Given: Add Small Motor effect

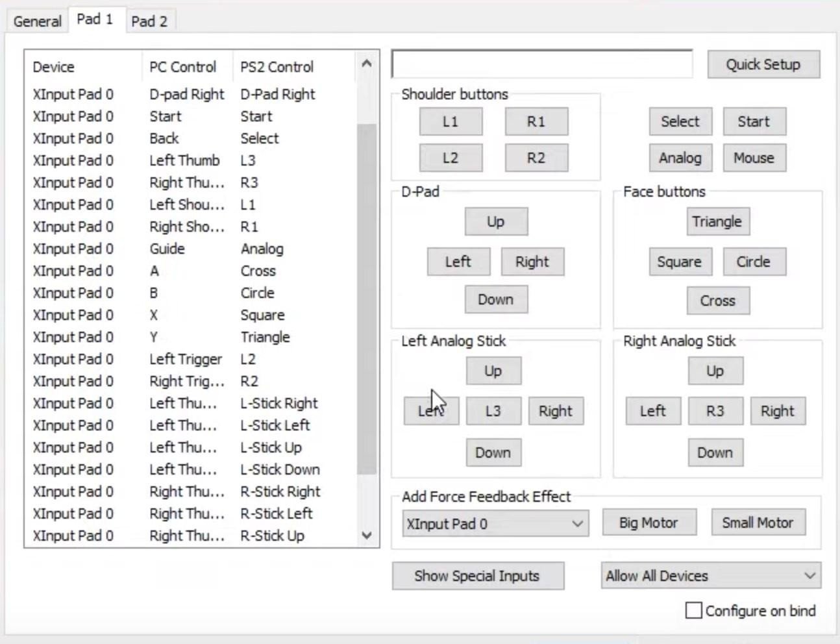Looking at the screenshot, I should pos(758,523).
